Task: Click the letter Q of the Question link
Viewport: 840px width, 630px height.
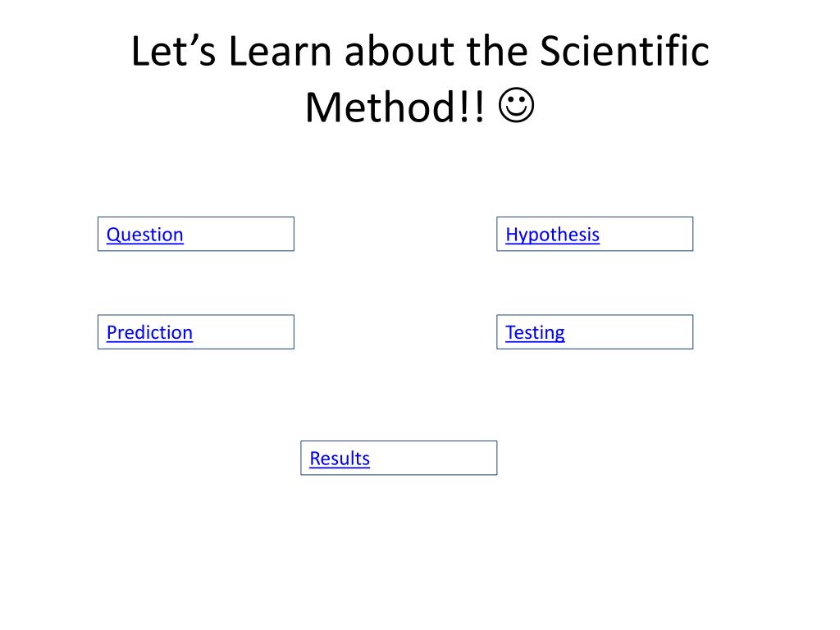Action: 112,235
